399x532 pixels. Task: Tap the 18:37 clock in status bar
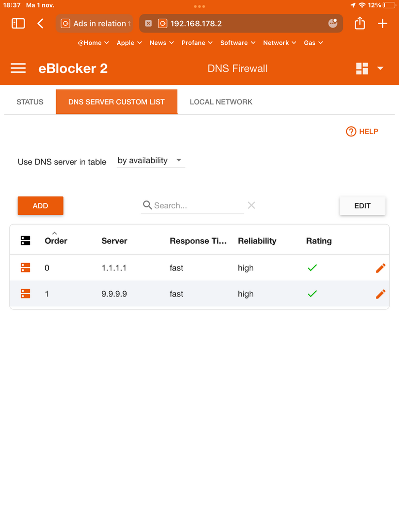point(12,5)
